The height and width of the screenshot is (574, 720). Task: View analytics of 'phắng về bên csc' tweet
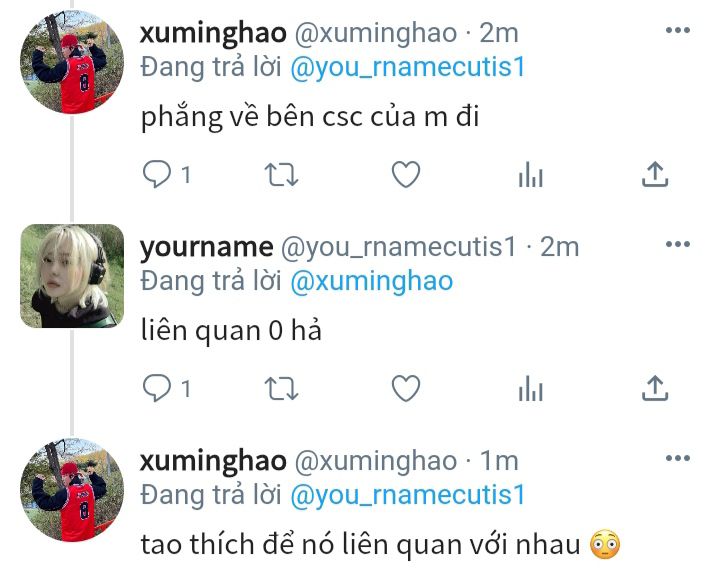pos(530,174)
